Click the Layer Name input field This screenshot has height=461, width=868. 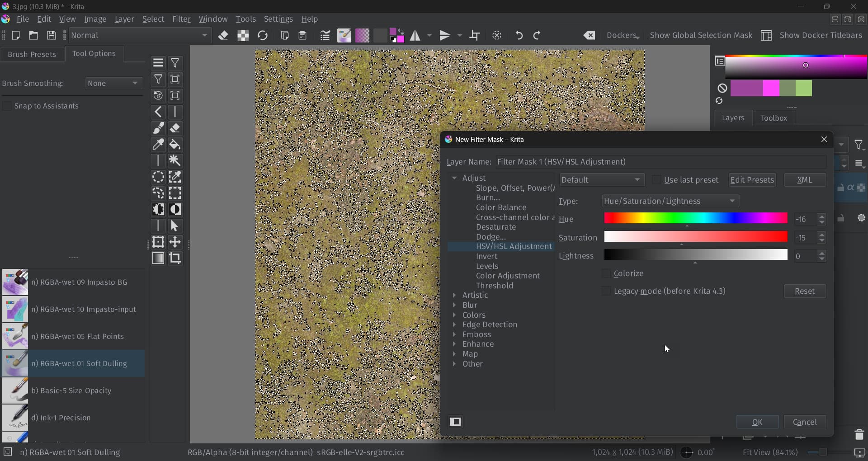pos(660,162)
